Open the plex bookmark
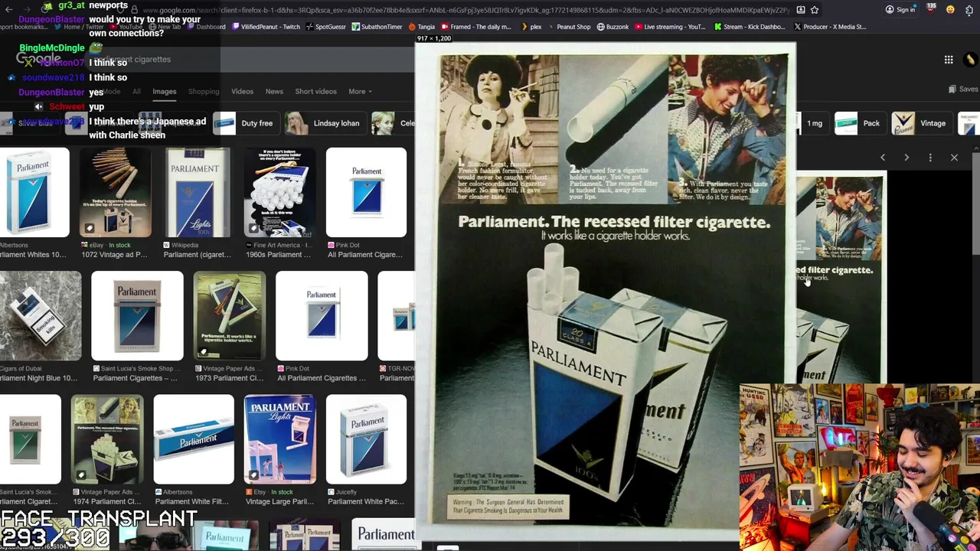 click(531, 27)
